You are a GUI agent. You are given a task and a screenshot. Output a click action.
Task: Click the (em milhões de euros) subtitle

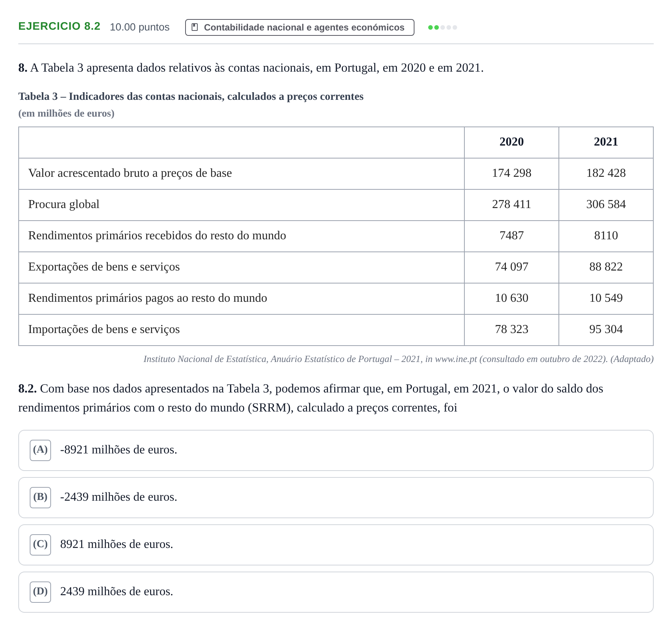(66, 114)
